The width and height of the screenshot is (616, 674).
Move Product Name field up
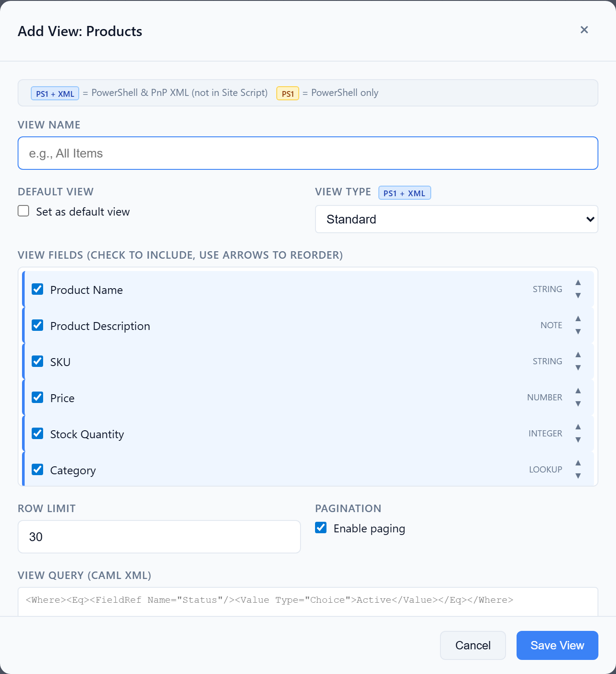coord(578,282)
